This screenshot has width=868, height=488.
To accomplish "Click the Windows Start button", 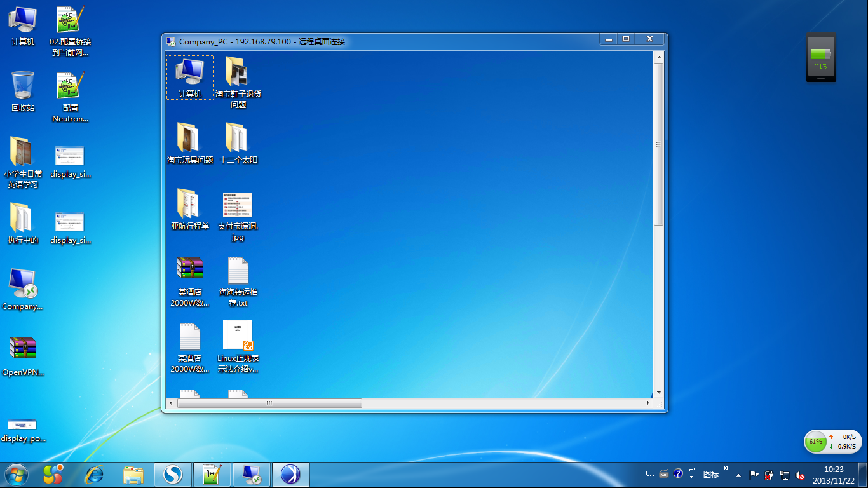I will click(x=17, y=475).
